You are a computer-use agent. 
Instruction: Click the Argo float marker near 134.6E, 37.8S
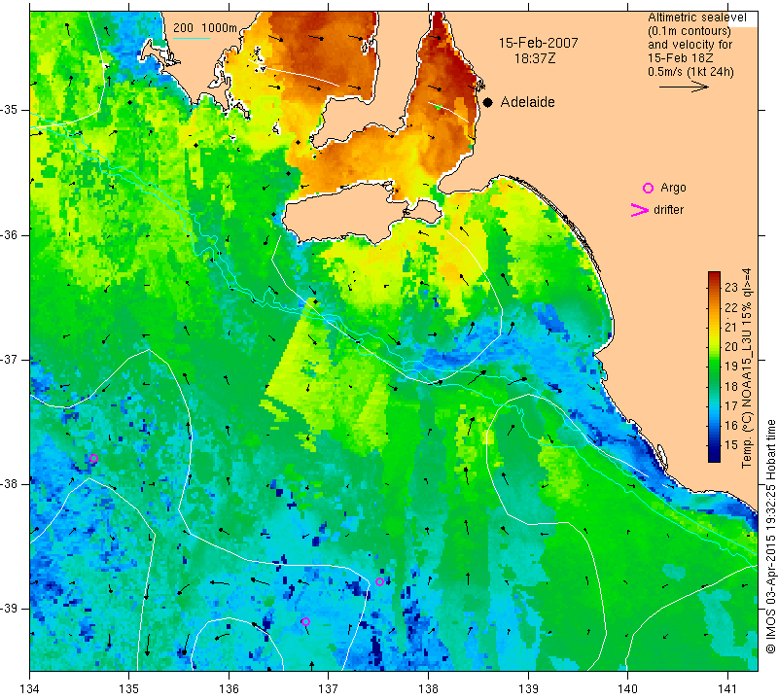tap(93, 458)
